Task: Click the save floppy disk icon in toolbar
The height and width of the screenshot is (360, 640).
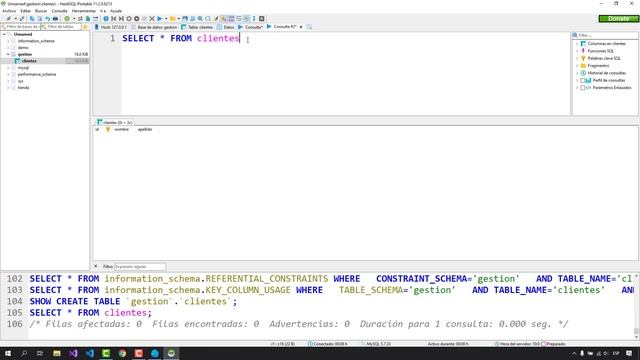Action: click(x=185, y=19)
